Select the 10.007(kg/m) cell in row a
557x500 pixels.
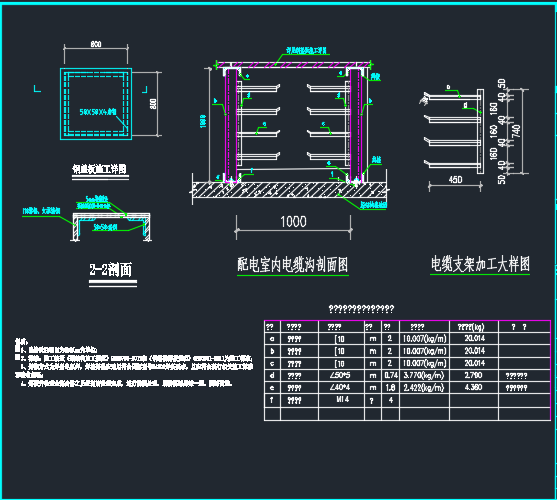click(x=424, y=338)
